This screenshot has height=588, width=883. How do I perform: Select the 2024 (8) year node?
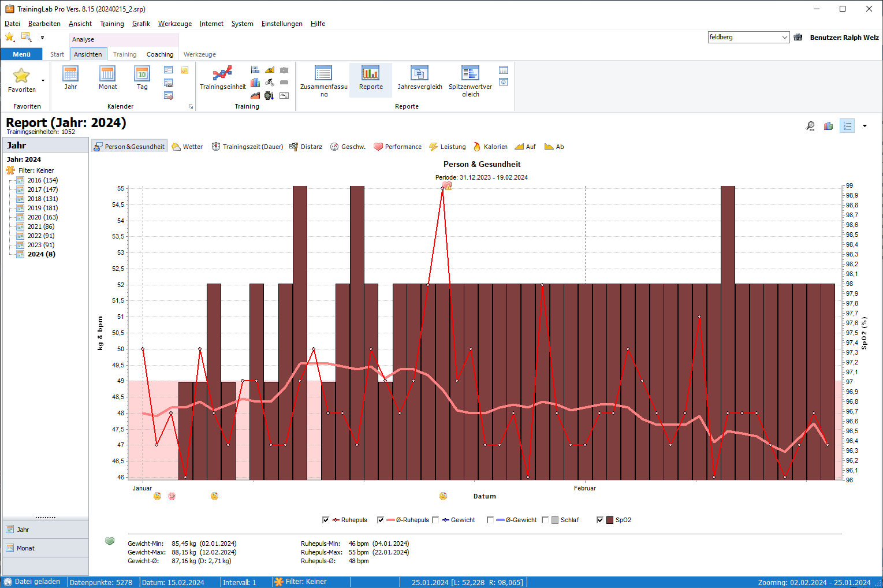[x=41, y=254]
